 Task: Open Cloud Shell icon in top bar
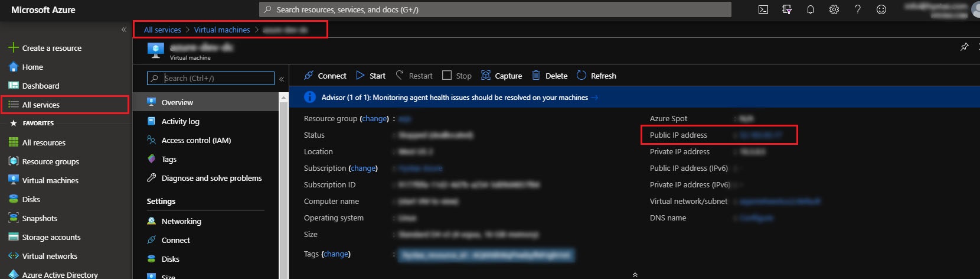coord(763,9)
